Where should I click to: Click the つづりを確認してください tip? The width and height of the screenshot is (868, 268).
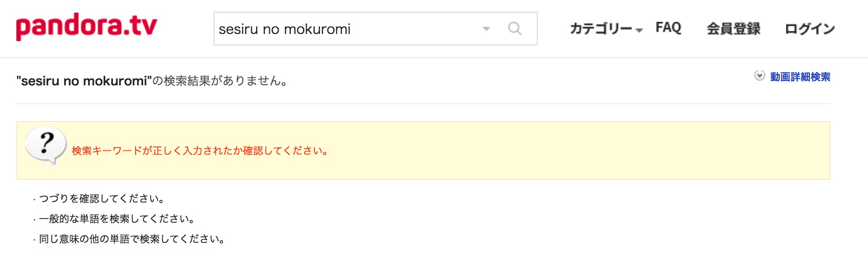coord(102,198)
